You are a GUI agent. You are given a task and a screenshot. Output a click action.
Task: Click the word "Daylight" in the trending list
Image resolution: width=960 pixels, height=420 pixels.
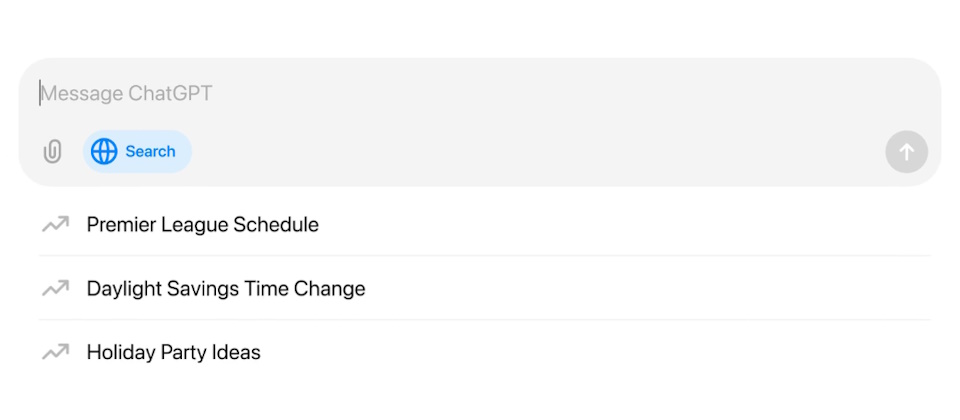click(x=125, y=289)
